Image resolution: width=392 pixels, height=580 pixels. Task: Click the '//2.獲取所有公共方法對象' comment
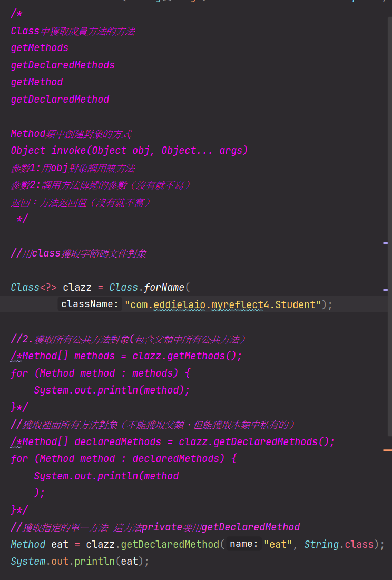(x=128, y=339)
